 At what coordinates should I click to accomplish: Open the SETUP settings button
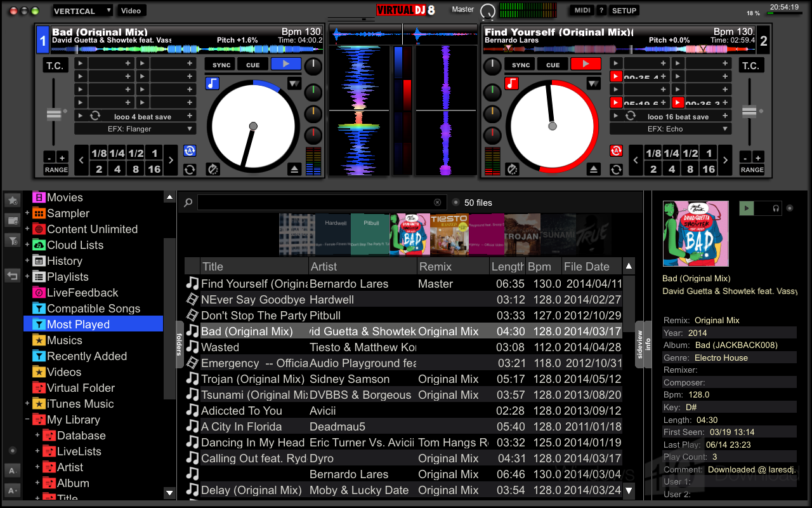click(x=624, y=10)
